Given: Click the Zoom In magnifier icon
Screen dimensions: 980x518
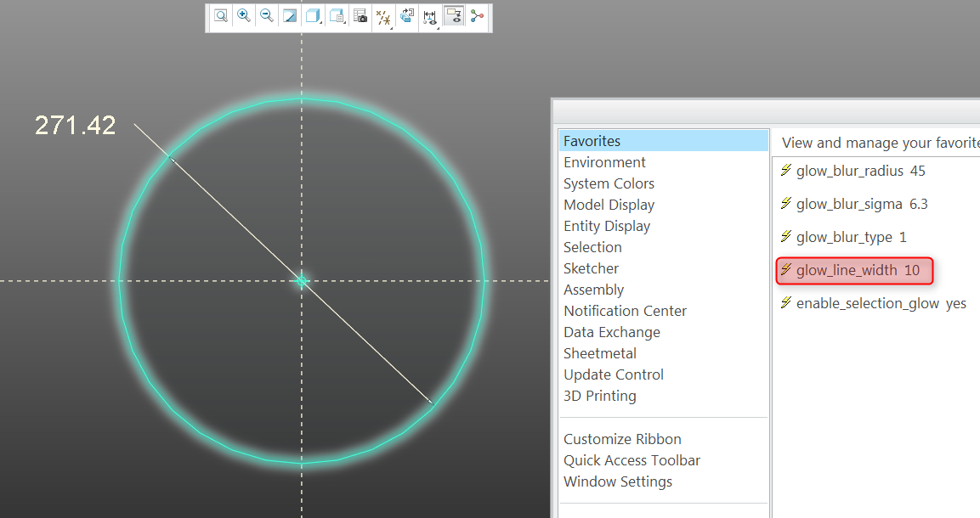Looking at the screenshot, I should 244,16.
